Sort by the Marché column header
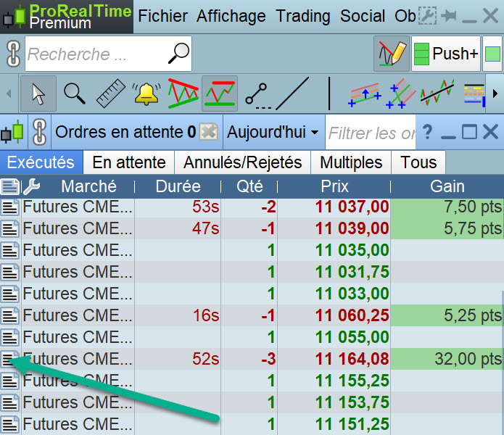Screen dimensions: 504x435 [x=88, y=186]
